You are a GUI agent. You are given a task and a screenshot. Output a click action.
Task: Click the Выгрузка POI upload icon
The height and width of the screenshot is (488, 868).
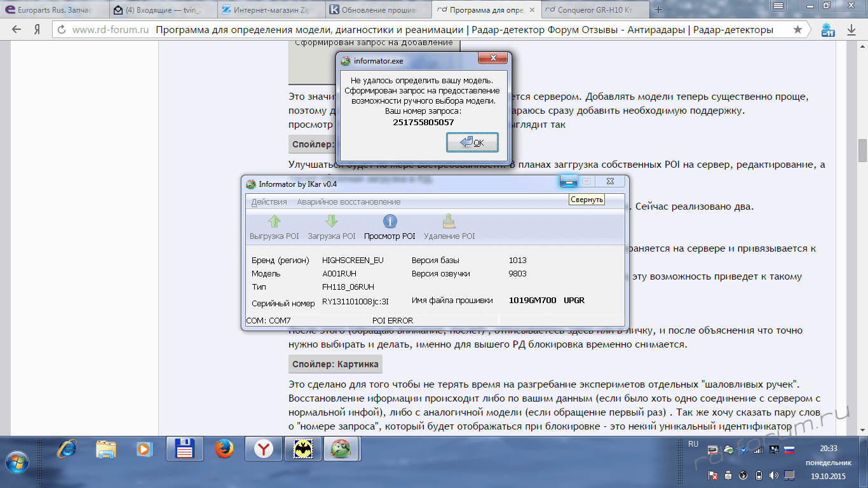[x=274, y=222]
